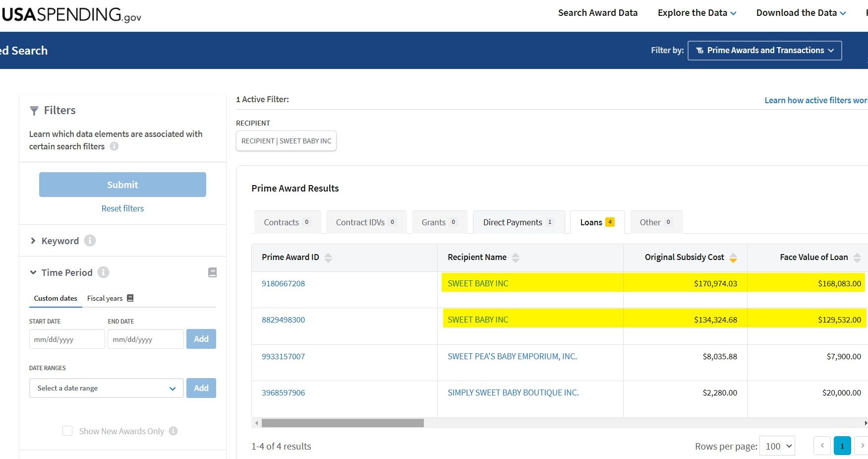
Task: Switch to the Contract IDVs tab
Action: (x=366, y=222)
